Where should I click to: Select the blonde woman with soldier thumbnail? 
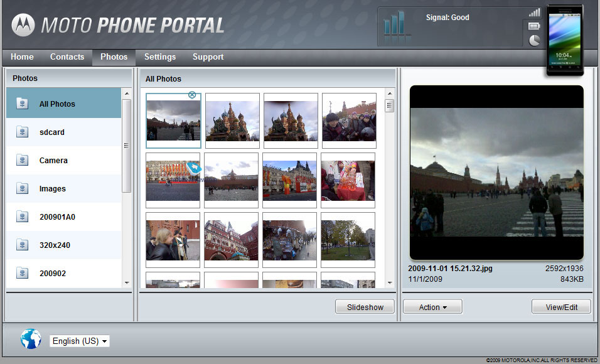(173, 240)
